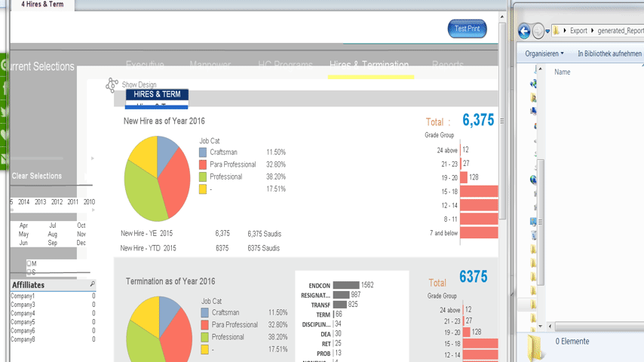The height and width of the screenshot is (362, 644).
Task: Select the month Aug
Action: click(x=53, y=235)
